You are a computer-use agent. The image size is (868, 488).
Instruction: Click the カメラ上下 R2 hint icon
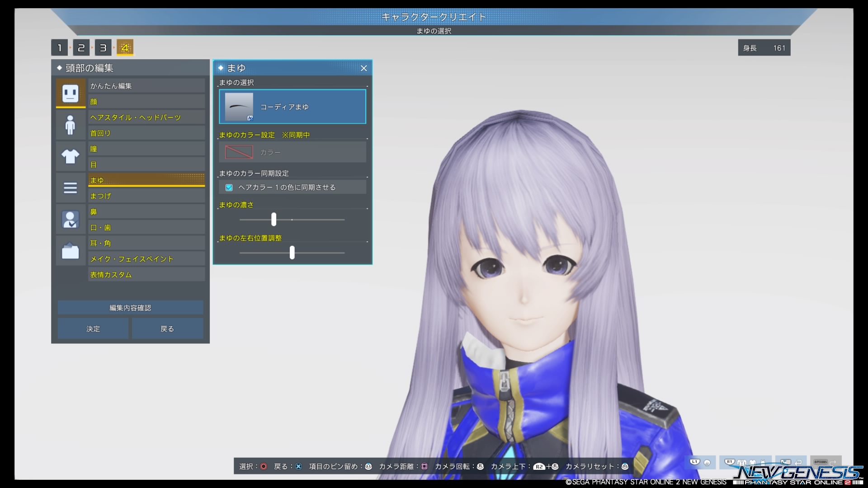tap(539, 467)
